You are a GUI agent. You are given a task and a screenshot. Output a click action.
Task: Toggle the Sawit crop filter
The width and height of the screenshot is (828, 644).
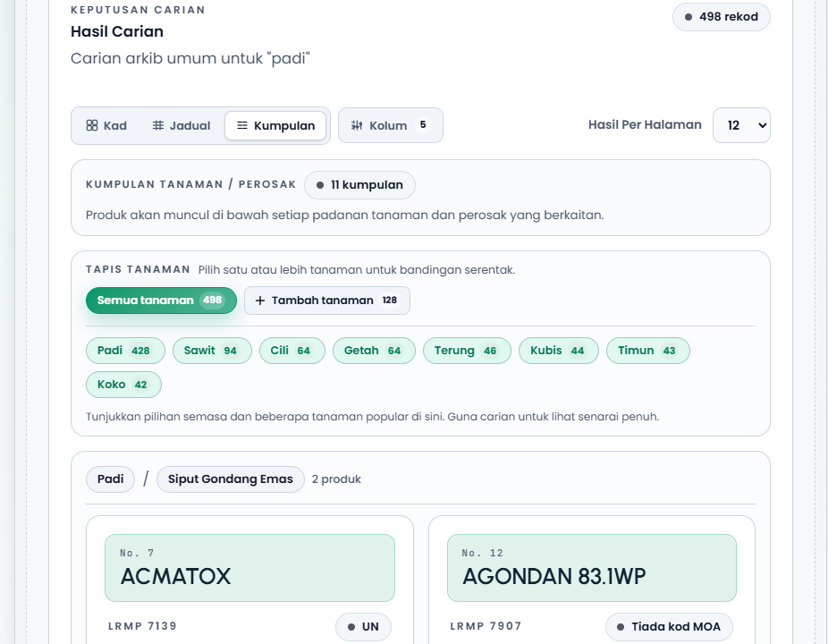(x=212, y=351)
